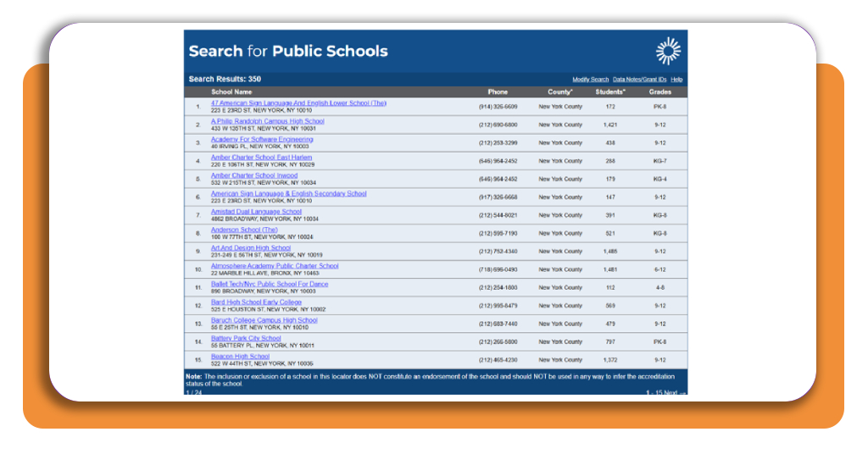Click phone number (212) 465-4230

click(498, 360)
